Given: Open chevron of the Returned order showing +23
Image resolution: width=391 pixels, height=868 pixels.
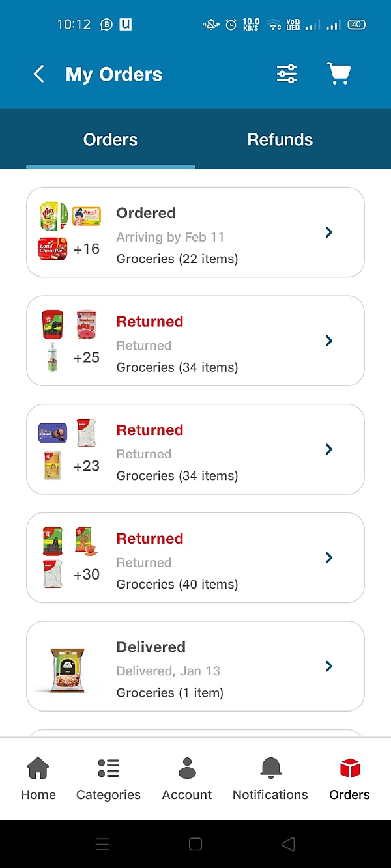Looking at the screenshot, I should click(329, 449).
